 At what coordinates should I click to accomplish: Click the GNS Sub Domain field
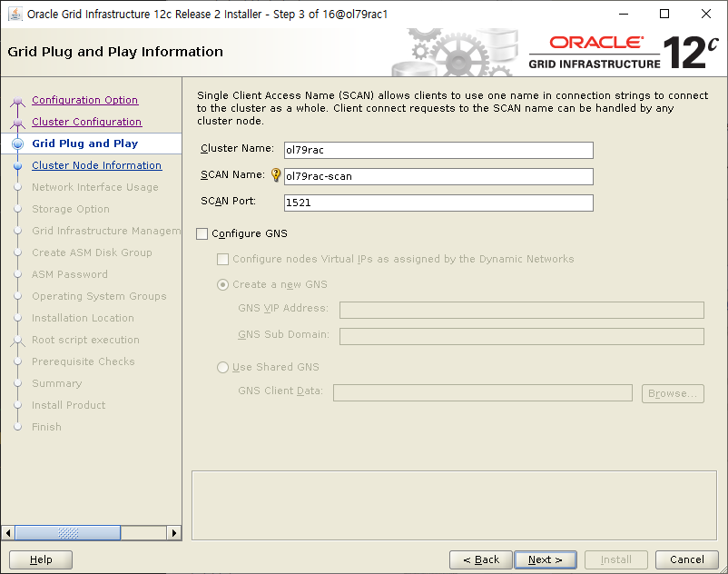click(522, 337)
